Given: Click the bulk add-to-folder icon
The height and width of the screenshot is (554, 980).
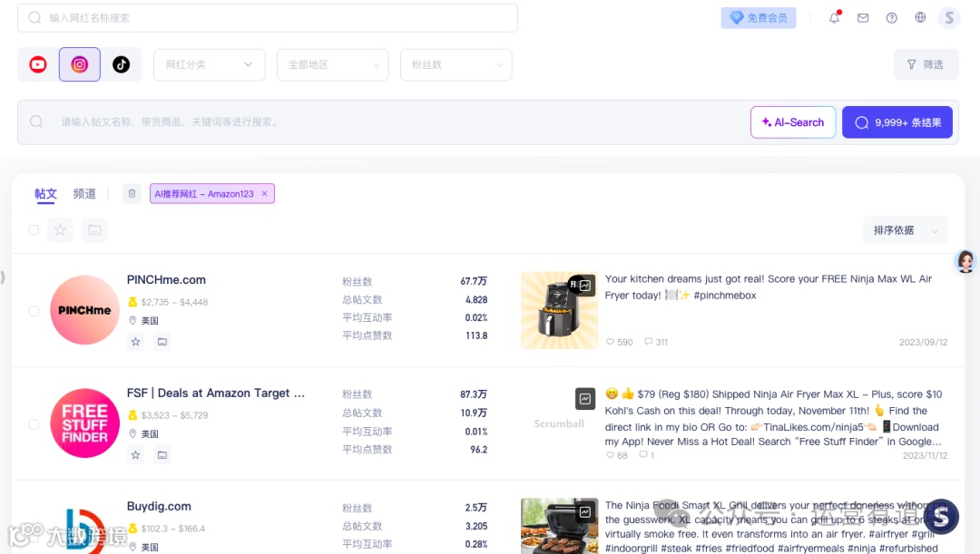Looking at the screenshot, I should click(x=95, y=229).
